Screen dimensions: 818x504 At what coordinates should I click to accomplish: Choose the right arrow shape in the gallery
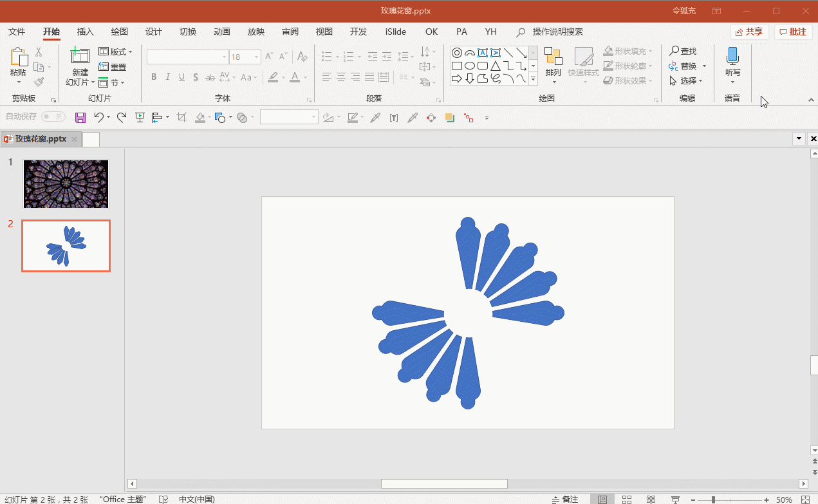(x=456, y=79)
